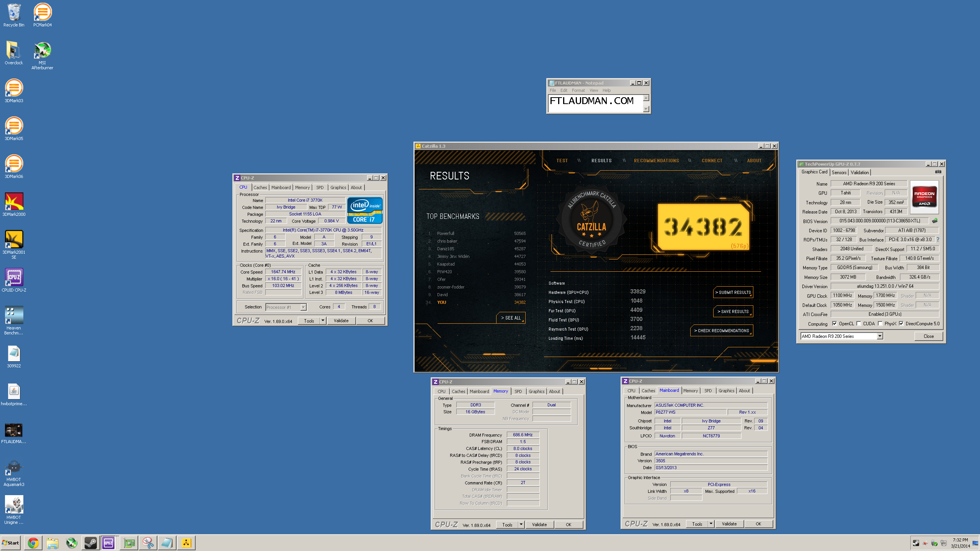Click the Steam taskbar icon
The image size is (980, 551).
91,543
